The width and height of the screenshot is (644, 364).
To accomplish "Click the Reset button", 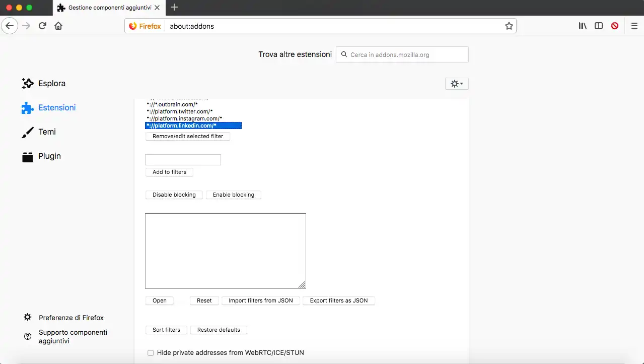I will click(x=204, y=300).
